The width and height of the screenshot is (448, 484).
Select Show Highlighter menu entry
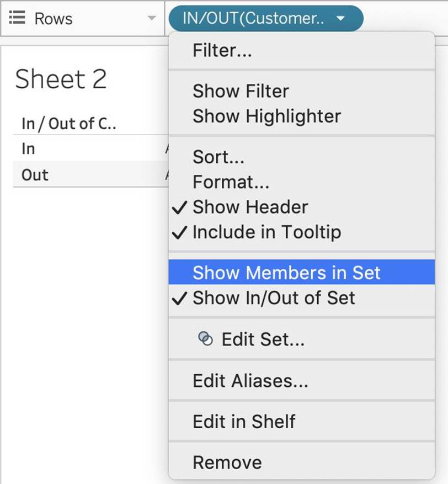266,116
